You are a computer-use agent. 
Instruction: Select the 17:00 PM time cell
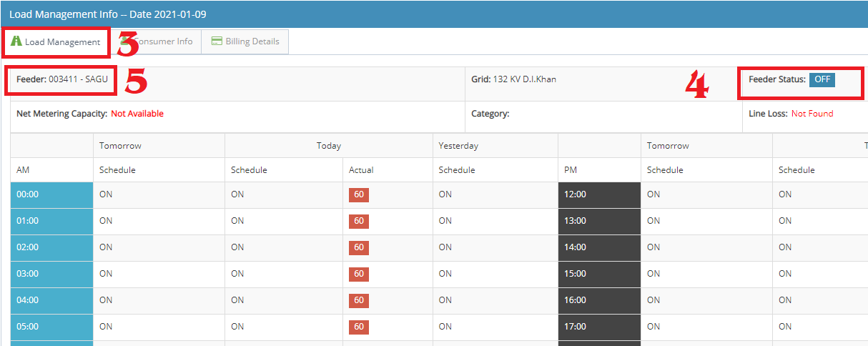tap(599, 327)
